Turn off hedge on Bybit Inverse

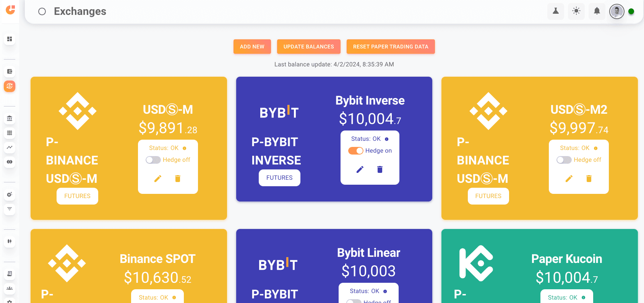[355, 151]
